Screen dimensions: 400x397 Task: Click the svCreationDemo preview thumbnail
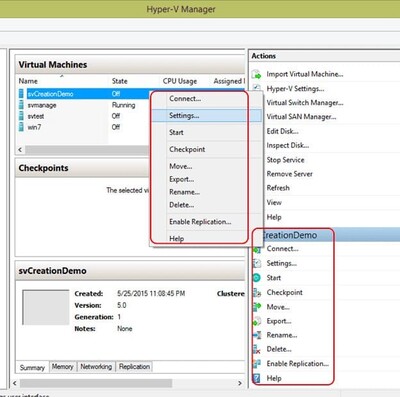[45, 307]
